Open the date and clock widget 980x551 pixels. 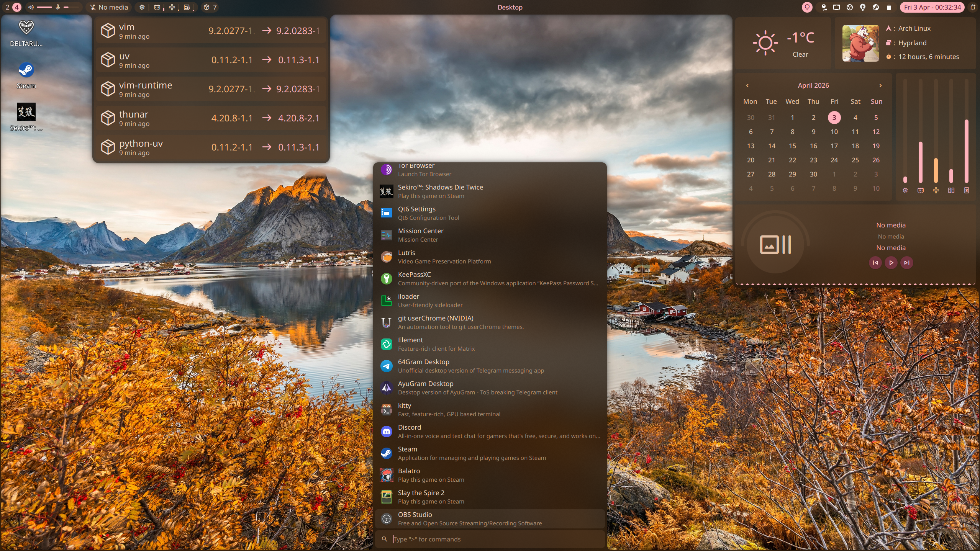932,7
